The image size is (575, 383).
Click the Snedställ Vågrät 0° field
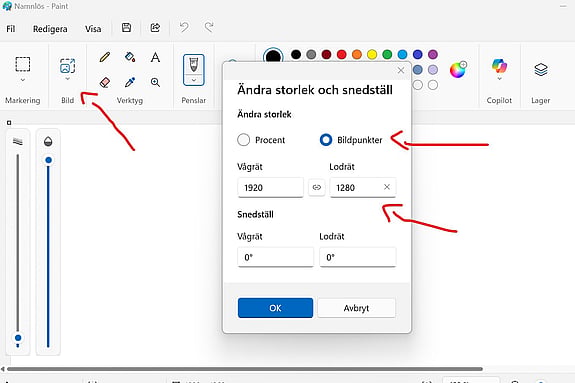[275, 257]
